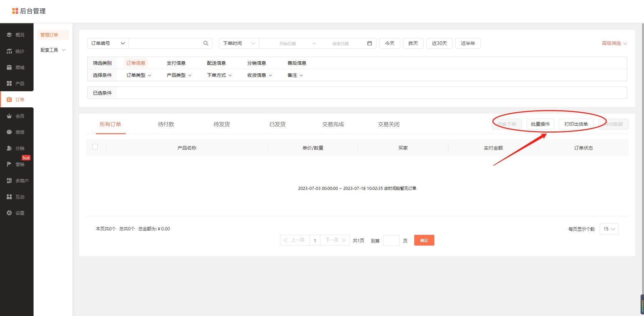The width and height of the screenshot is (644, 316).
Task: Click the search magnifier icon
Action: tap(206, 43)
